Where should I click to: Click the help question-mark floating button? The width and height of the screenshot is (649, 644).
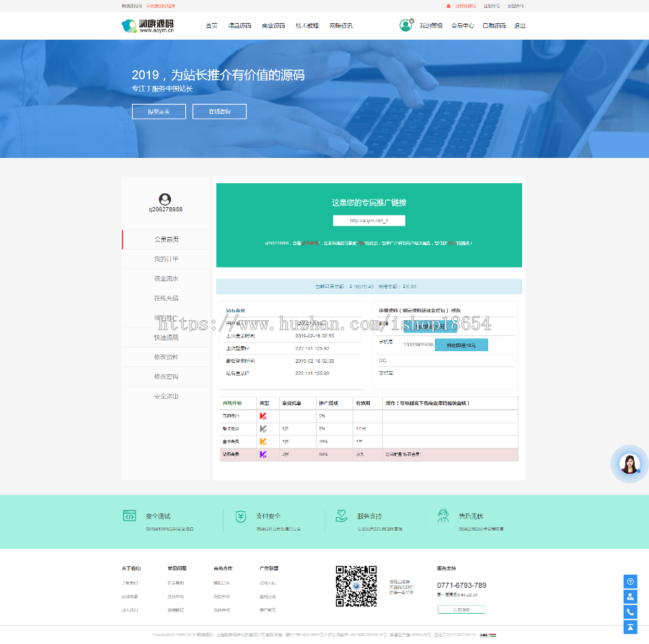[630, 581]
